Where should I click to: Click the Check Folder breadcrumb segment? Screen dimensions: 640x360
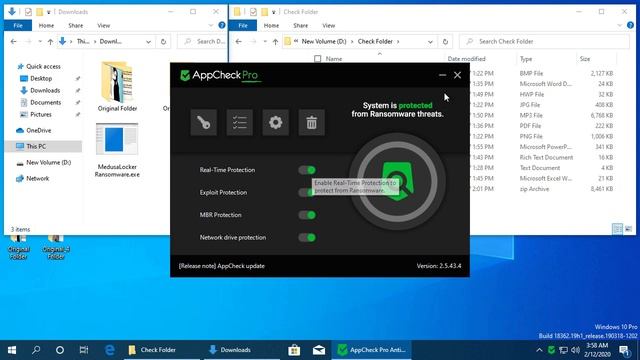coord(375,41)
